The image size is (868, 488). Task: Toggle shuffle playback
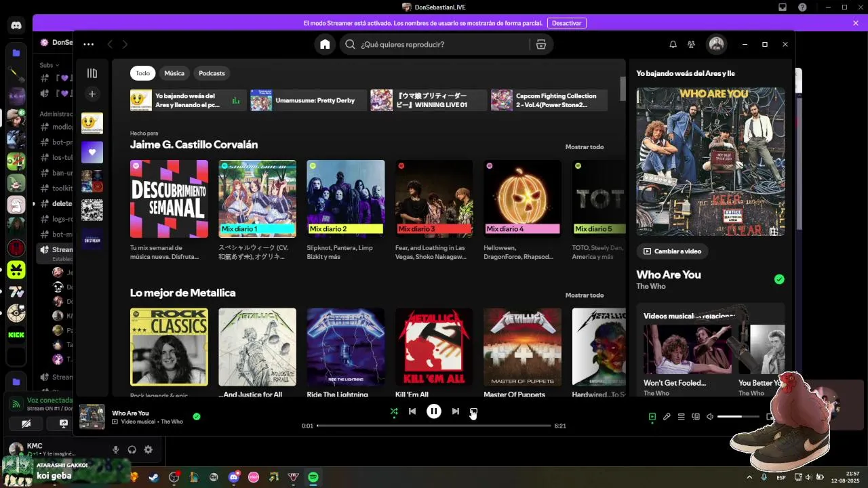pos(394,411)
